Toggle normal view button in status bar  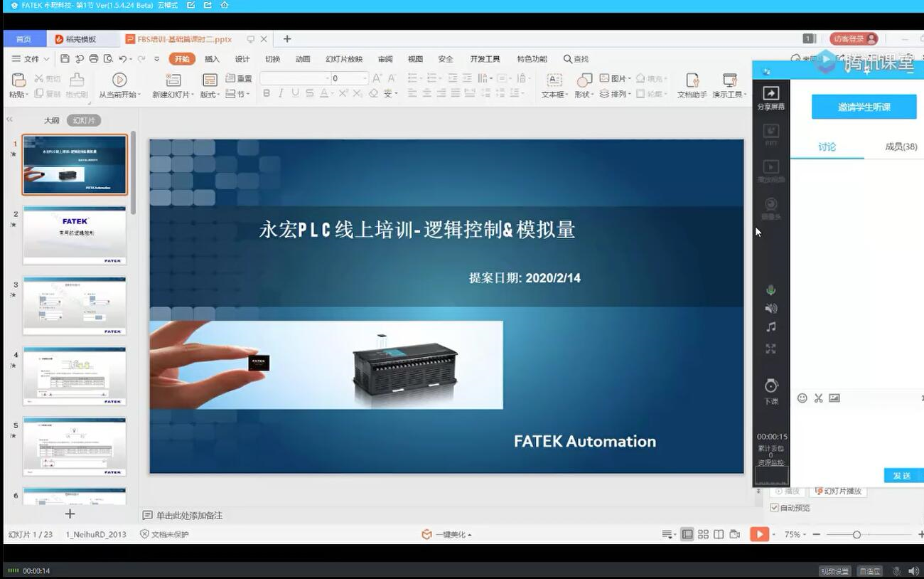687,534
